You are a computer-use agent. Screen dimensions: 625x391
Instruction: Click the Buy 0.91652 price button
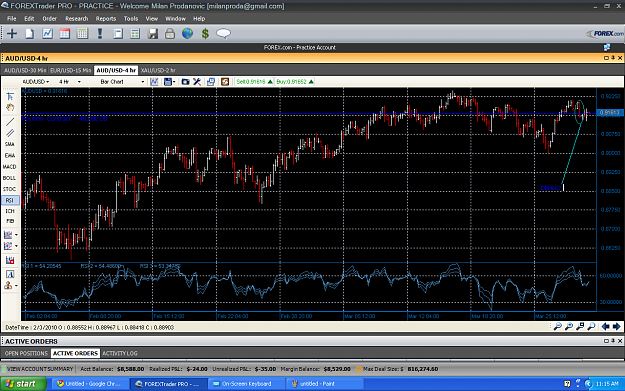(295, 82)
